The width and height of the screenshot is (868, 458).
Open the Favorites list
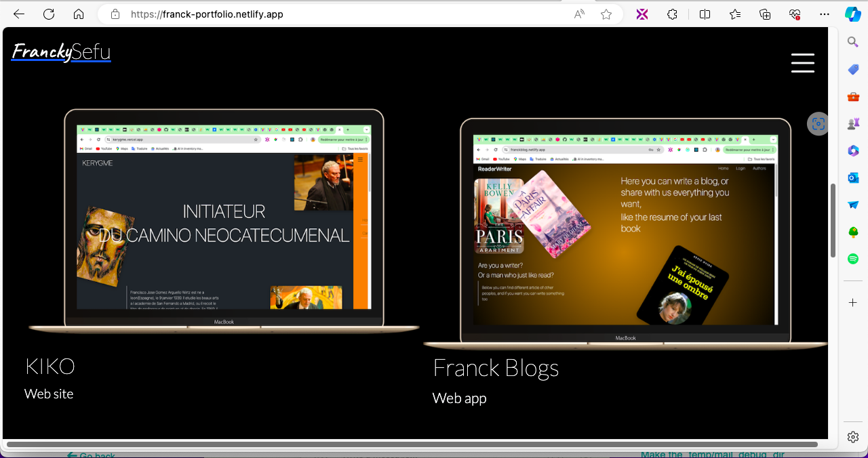click(735, 14)
